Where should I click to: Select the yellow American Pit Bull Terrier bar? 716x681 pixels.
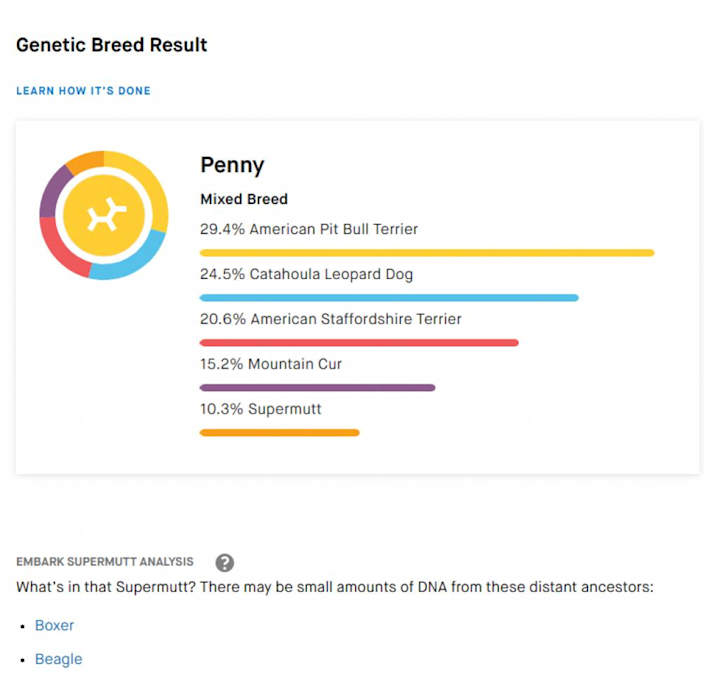427,253
